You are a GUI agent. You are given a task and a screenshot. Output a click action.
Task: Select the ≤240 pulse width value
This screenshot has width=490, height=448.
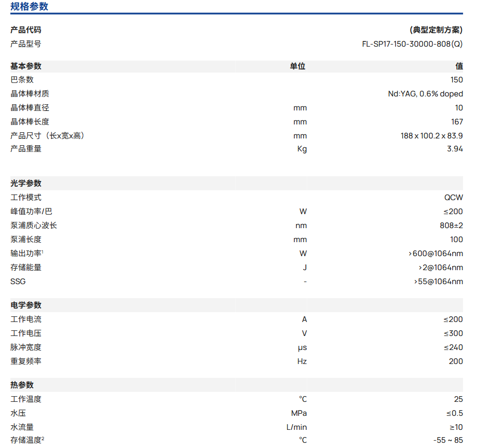pos(453,347)
